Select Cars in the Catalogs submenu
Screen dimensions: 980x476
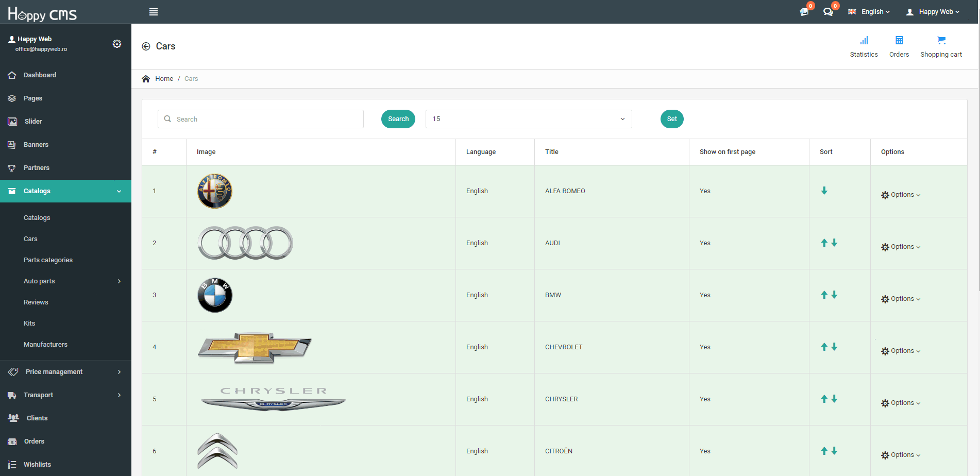point(30,239)
